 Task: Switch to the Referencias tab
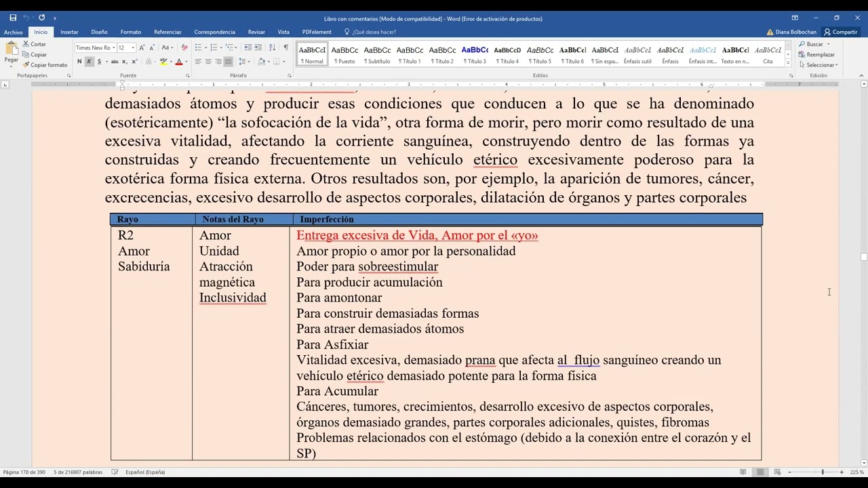(167, 32)
